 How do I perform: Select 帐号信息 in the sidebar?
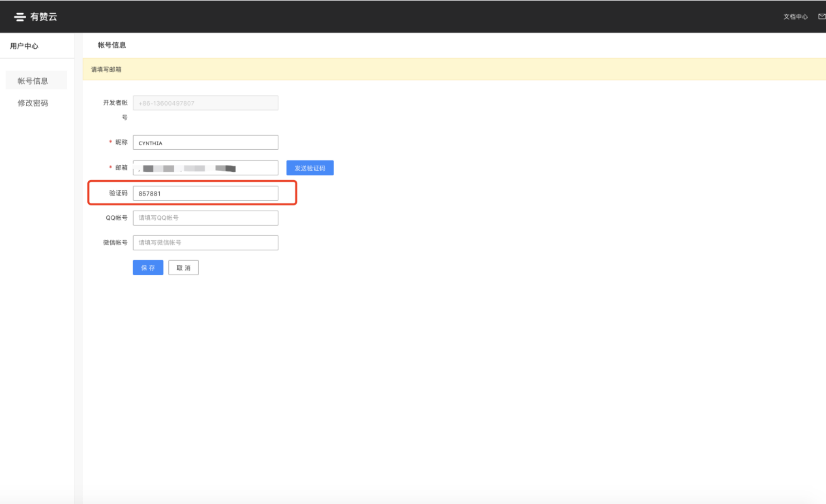pos(33,81)
